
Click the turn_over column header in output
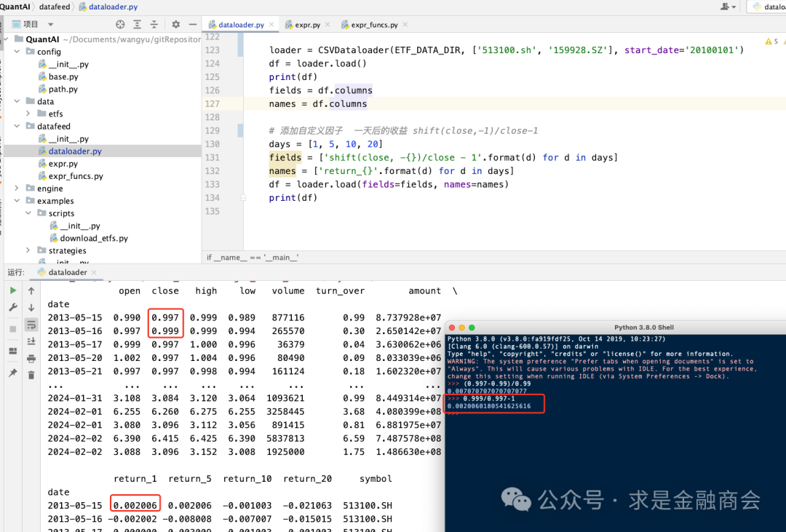point(340,291)
